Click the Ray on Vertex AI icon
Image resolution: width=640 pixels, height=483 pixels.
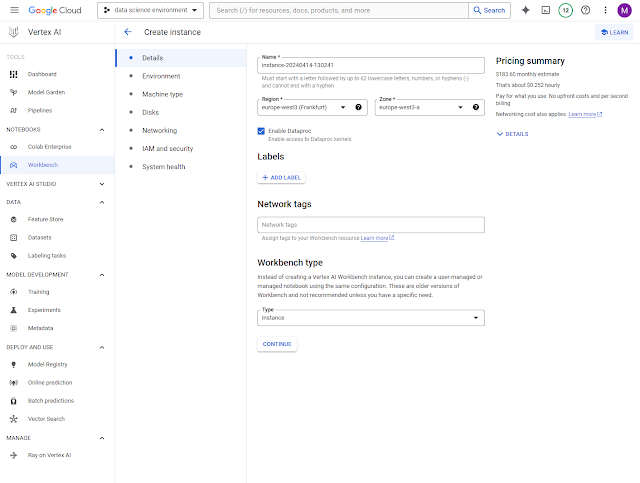point(13,455)
